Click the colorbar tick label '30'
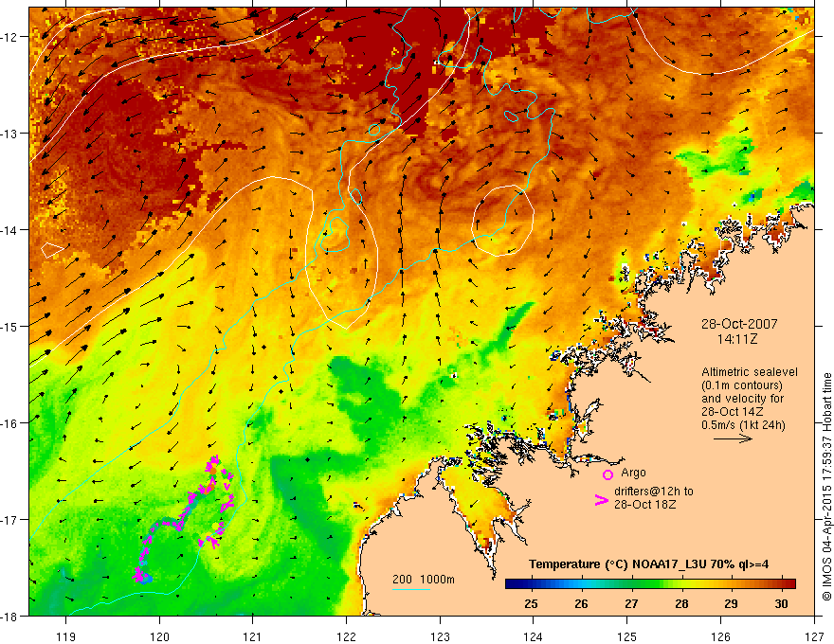This screenshot has height=644, width=834. 781,603
